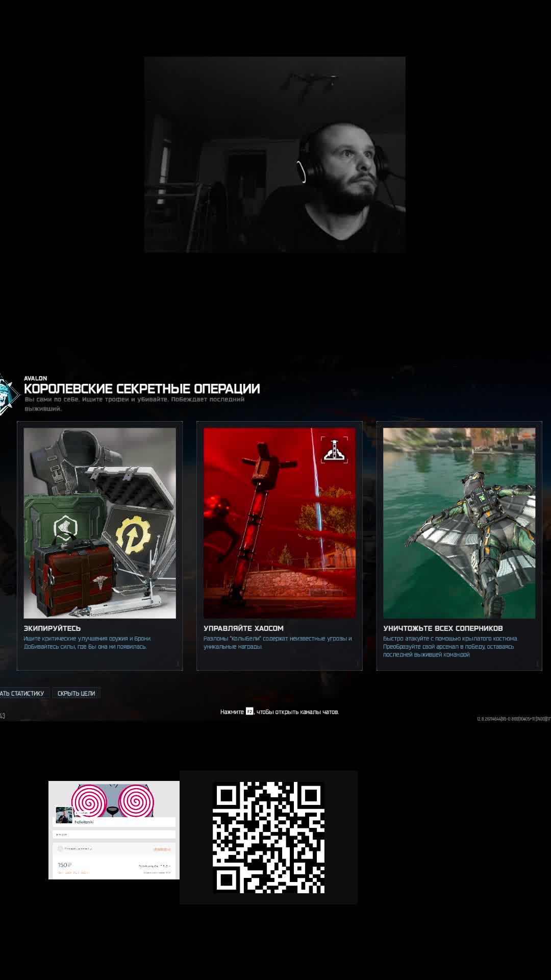Click the avatar photo in donation panel
The height and width of the screenshot is (980, 551).
(x=64, y=815)
